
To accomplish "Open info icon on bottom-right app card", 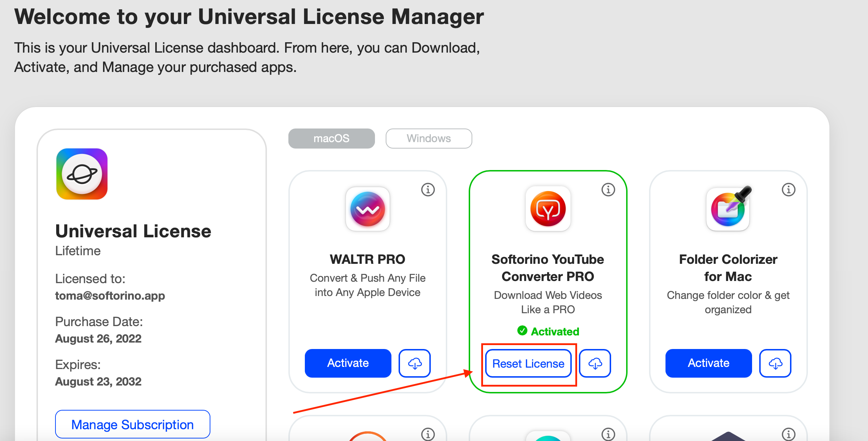I will (789, 434).
